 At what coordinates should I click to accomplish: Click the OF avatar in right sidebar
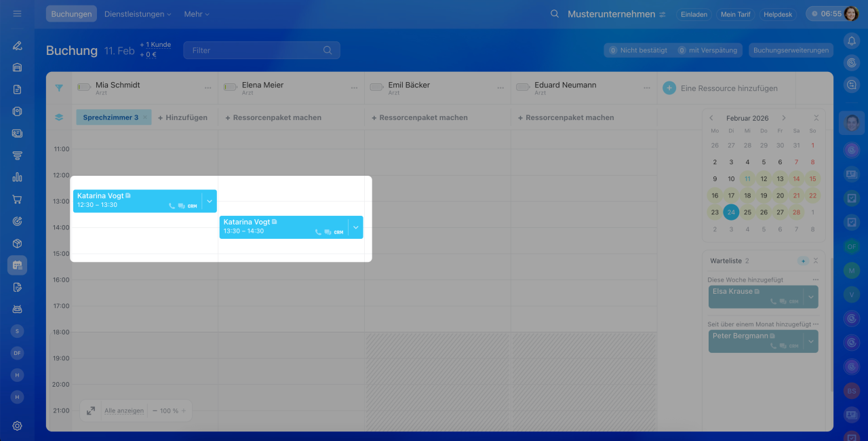(x=852, y=246)
